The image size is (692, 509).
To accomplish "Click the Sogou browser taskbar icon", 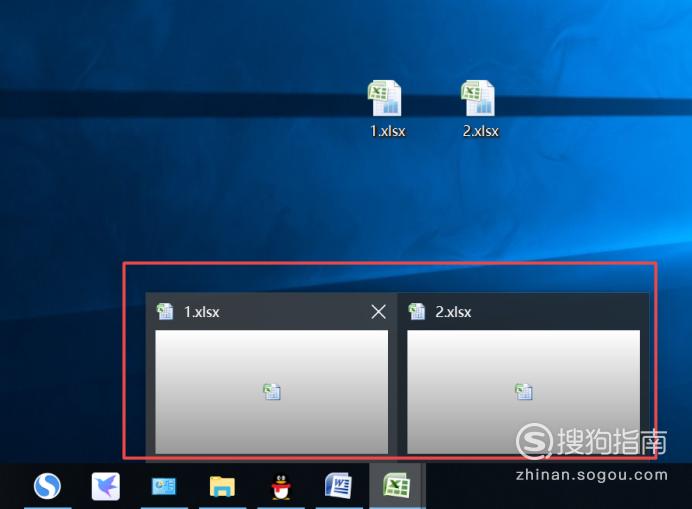I will 47,486.
